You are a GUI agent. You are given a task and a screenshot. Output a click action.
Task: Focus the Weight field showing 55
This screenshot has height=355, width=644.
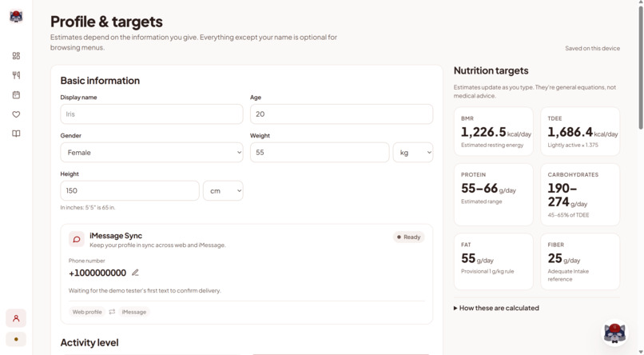[320, 153]
